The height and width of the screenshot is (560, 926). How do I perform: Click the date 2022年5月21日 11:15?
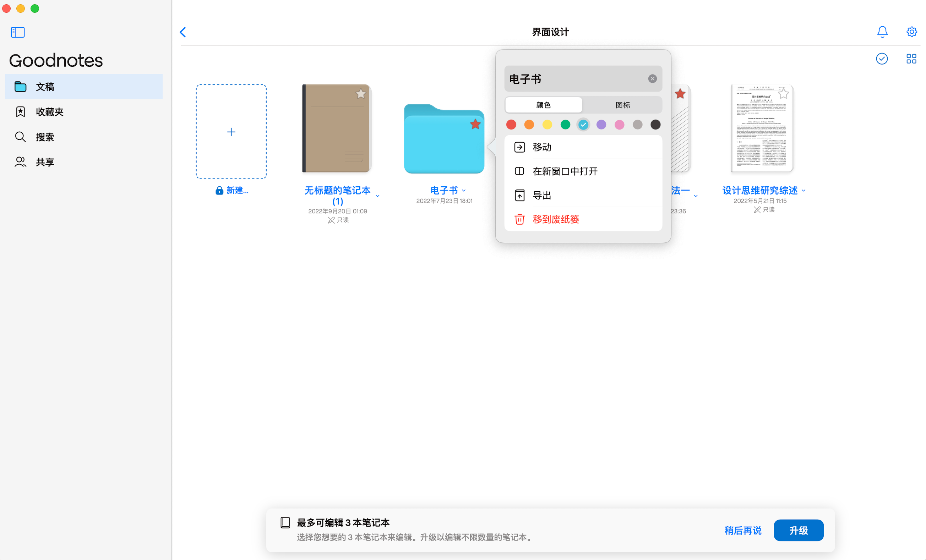coord(760,201)
